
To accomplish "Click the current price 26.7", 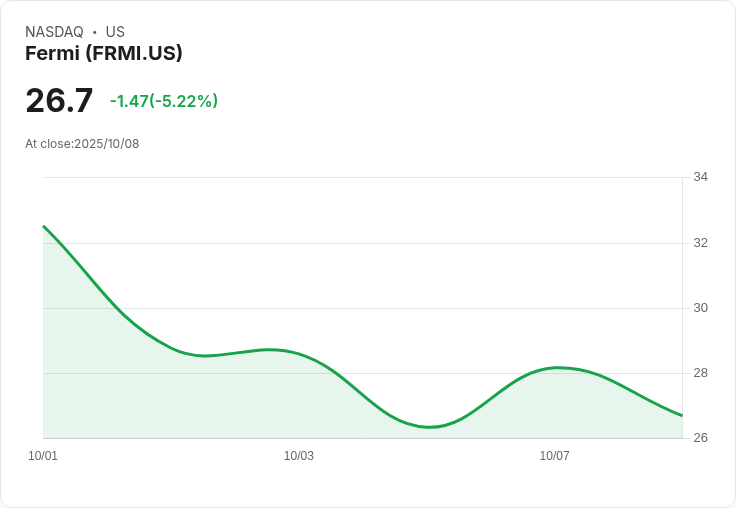I will (59, 101).
